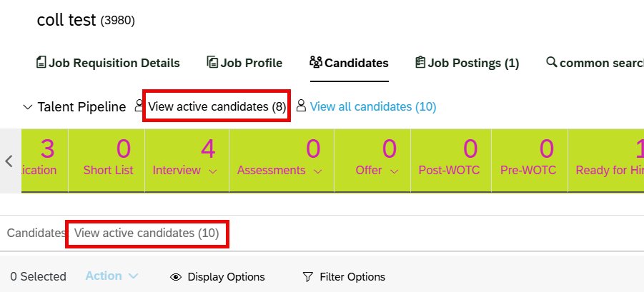The height and width of the screenshot is (292, 644).
Task: Select View active candidates (8) link
Action: (x=217, y=106)
